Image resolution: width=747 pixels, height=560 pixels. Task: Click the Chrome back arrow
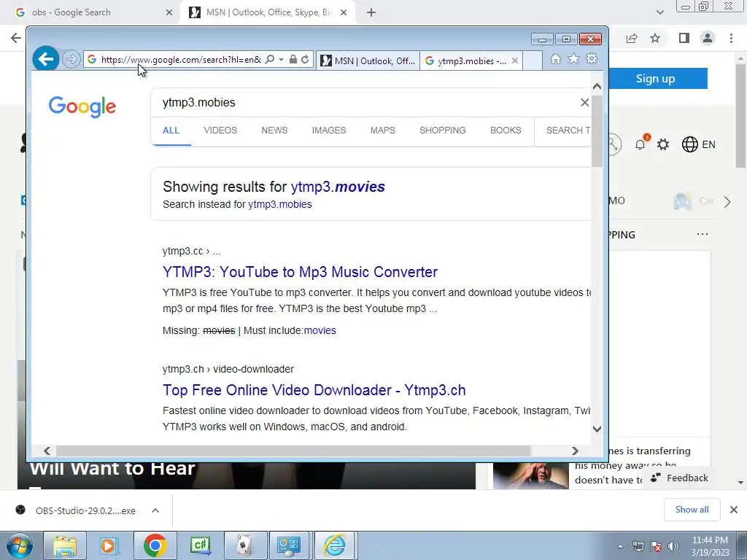point(16,38)
